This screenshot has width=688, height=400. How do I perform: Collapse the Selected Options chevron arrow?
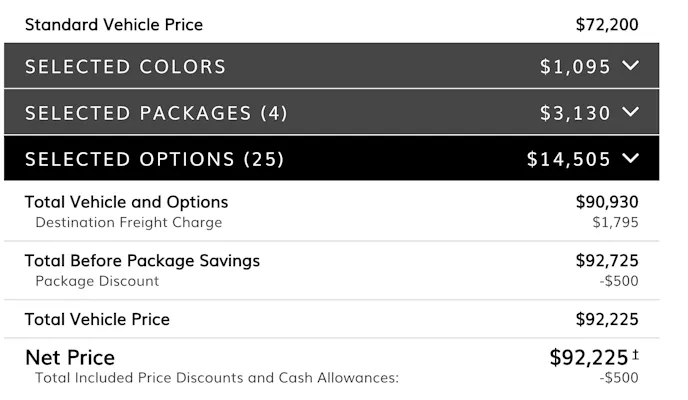click(x=630, y=158)
